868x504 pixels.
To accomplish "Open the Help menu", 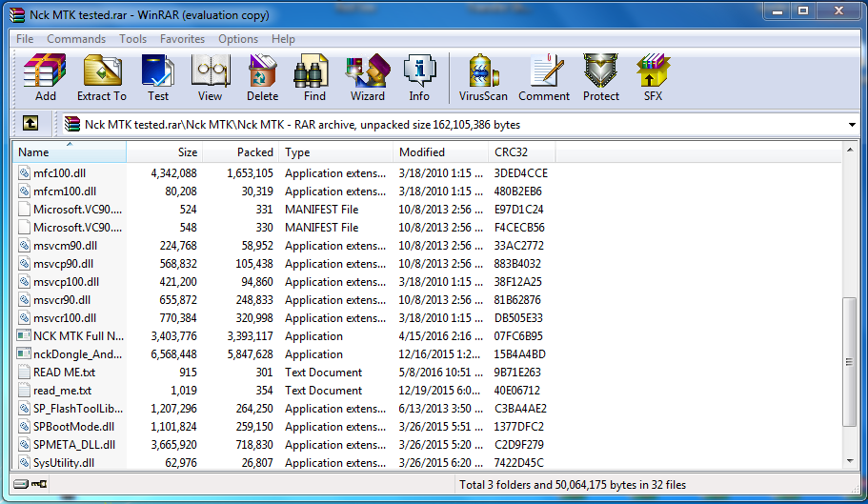I will pyautogui.click(x=283, y=39).
